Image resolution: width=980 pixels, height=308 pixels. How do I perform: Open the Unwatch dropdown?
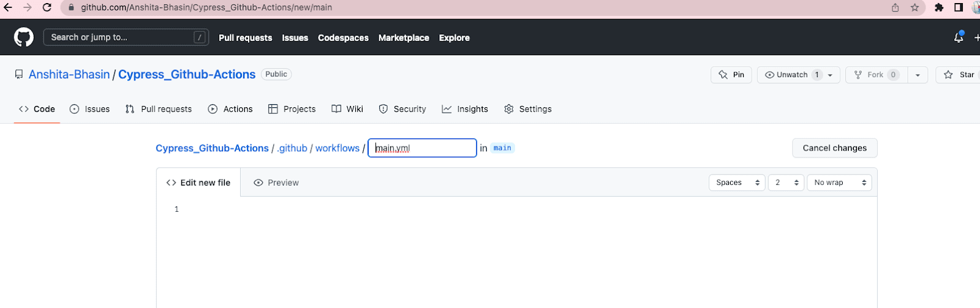pos(799,75)
